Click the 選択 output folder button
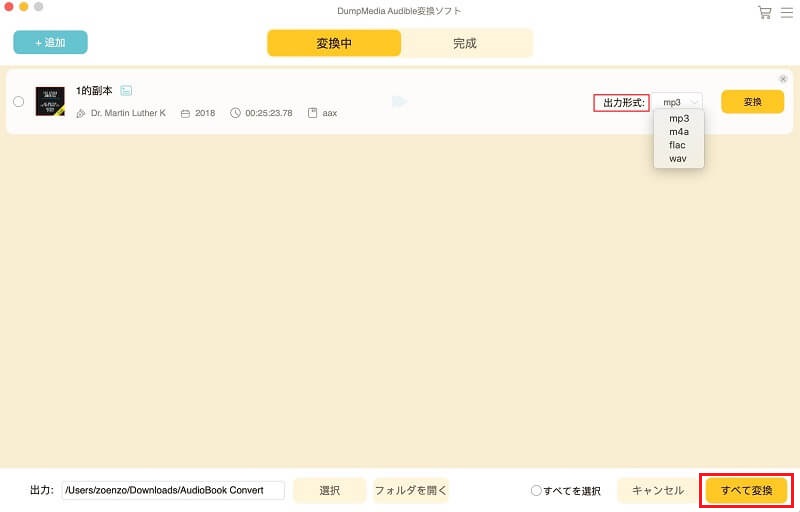The height and width of the screenshot is (512, 800). pyautogui.click(x=330, y=491)
